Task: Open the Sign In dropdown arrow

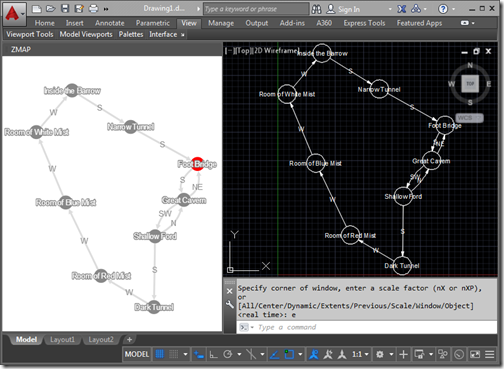Action: pyautogui.click(x=390, y=9)
